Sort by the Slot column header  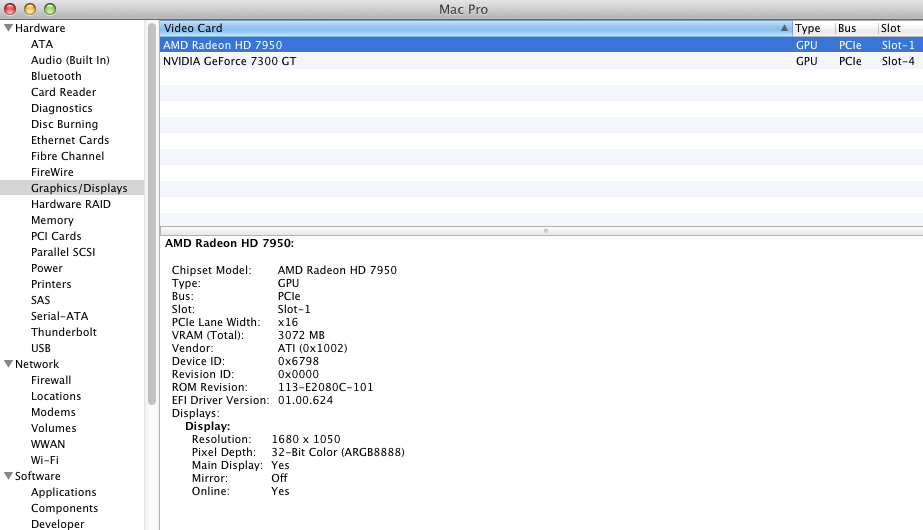(901, 28)
